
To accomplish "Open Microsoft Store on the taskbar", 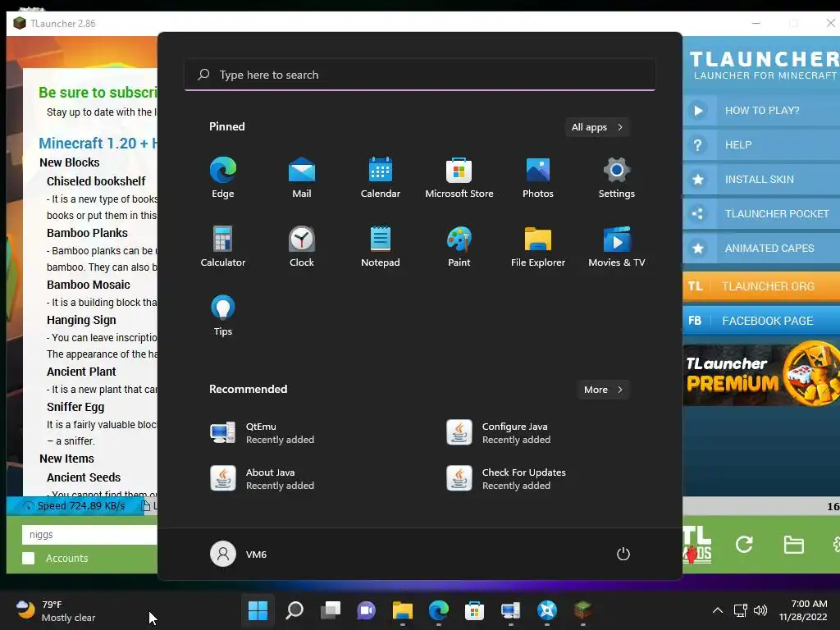I will (474, 610).
